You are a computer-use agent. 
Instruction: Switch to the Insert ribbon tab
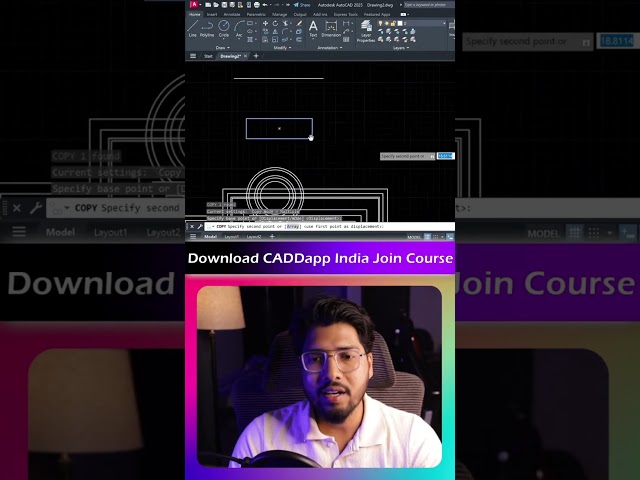tap(212, 14)
